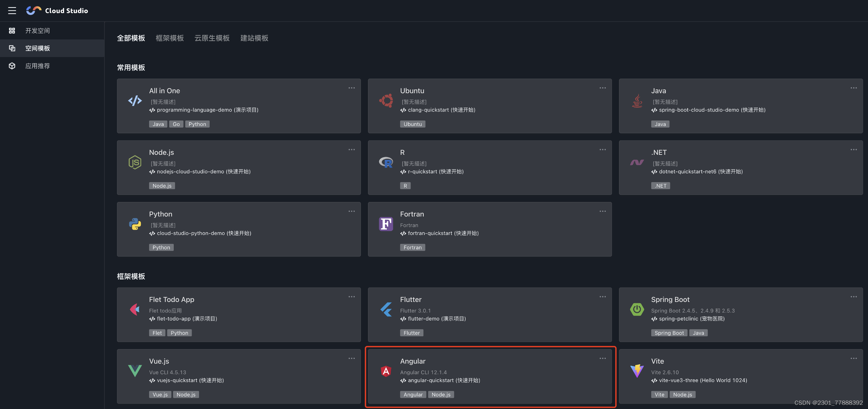868x409 pixels.
Task: Expand options for the Fortran template
Action: (603, 211)
